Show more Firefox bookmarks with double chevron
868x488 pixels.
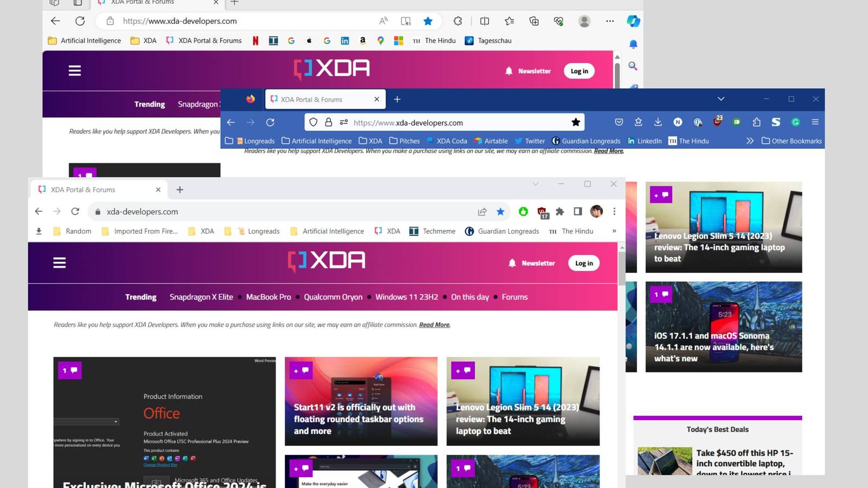coord(750,141)
